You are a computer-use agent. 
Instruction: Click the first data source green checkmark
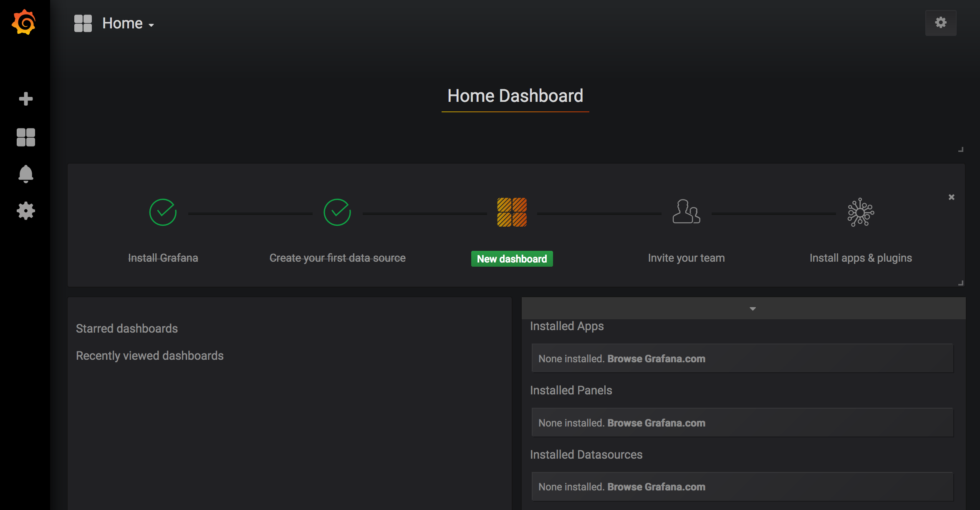coord(337,212)
